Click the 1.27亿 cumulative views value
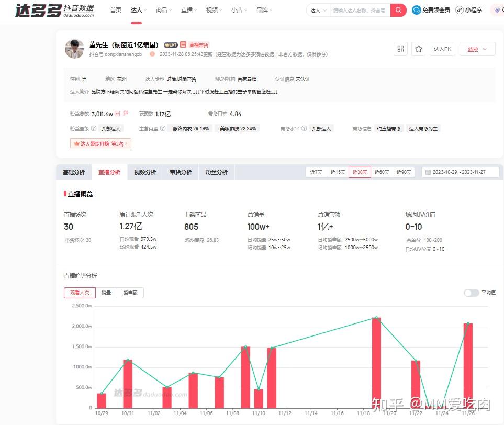Image resolution: width=504 pixels, height=425 pixels. [131, 226]
